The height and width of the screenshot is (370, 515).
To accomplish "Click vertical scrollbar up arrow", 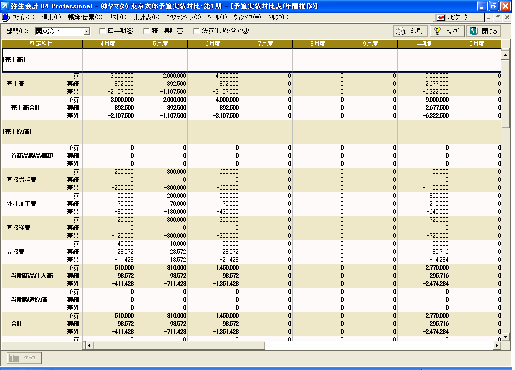I will click(505, 55).
